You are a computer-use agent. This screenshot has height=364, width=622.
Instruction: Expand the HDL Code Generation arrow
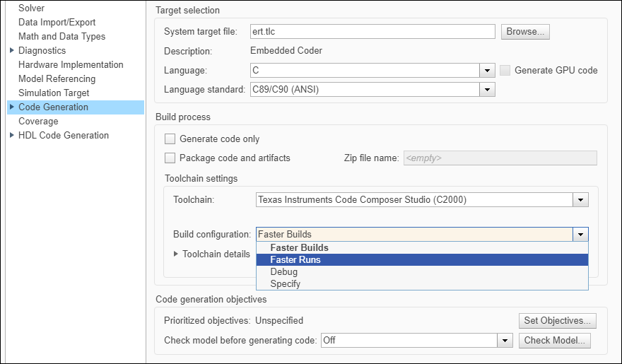point(12,135)
